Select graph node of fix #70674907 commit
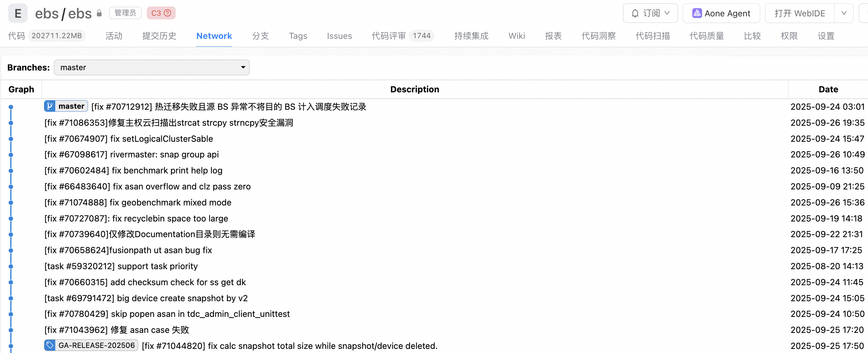Viewport: 868px width, 353px height. (x=11, y=139)
